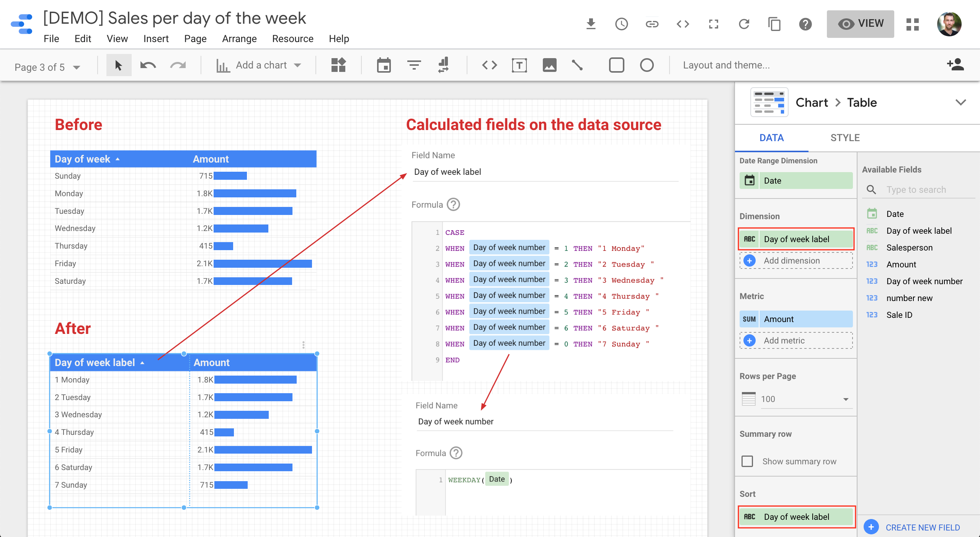Click the share report add-person icon
The height and width of the screenshot is (537, 980).
point(955,65)
